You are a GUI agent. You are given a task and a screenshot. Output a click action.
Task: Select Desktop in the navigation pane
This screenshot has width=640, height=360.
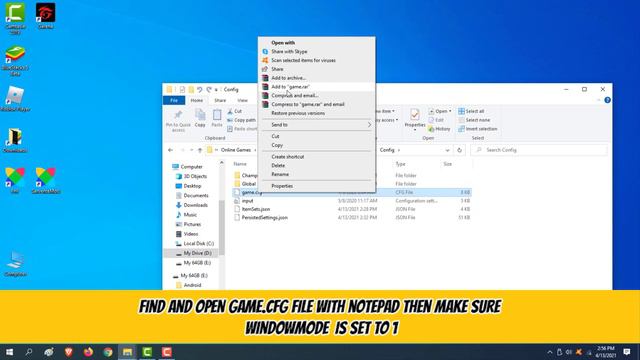192,186
